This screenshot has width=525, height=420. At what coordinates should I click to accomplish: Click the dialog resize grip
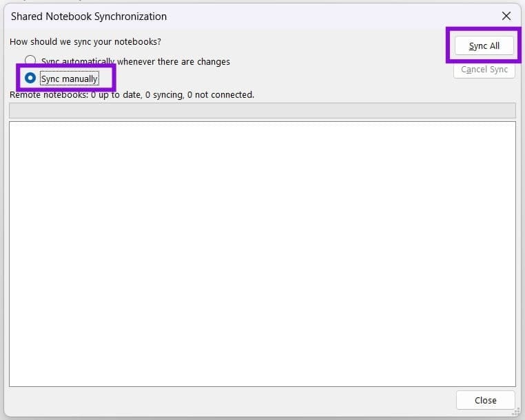pyautogui.click(x=516, y=412)
